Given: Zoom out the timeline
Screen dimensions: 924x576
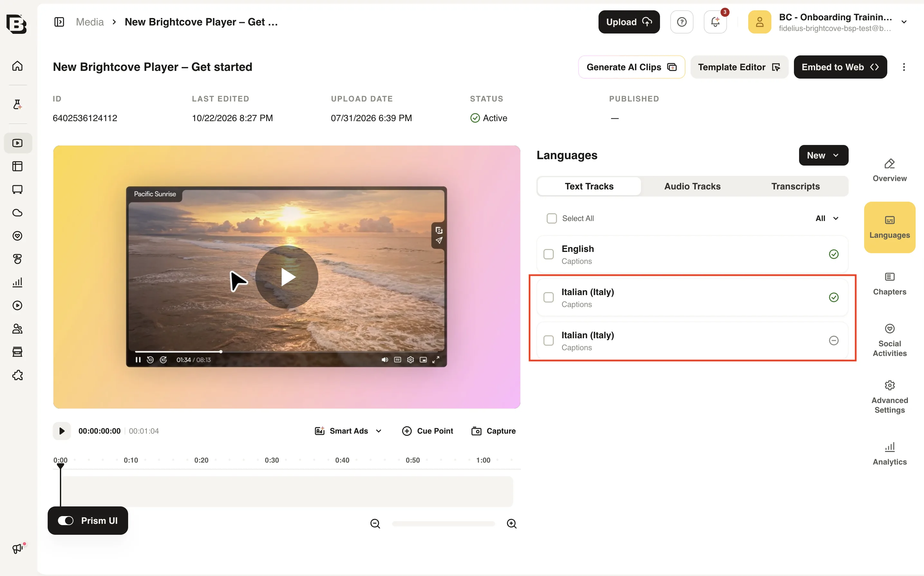Looking at the screenshot, I should point(375,524).
